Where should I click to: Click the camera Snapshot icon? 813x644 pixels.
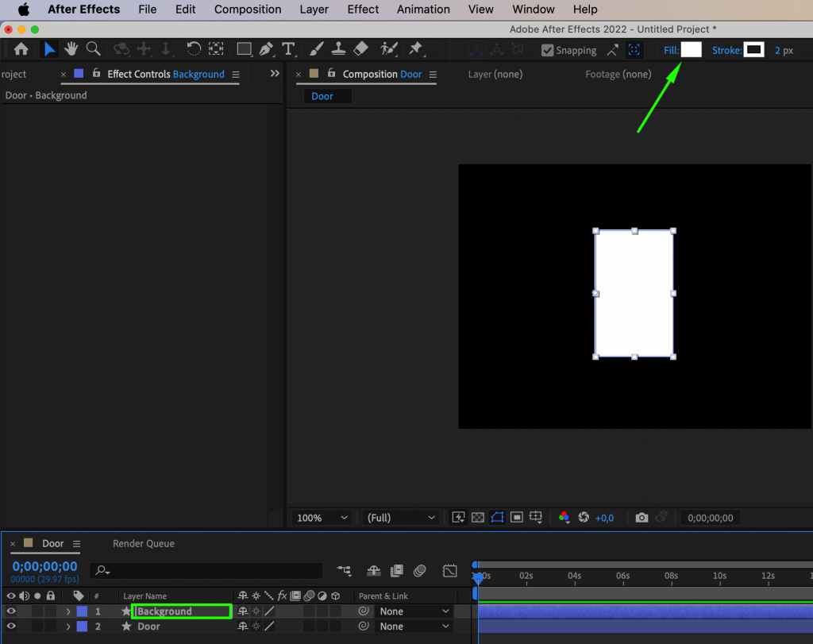click(642, 517)
